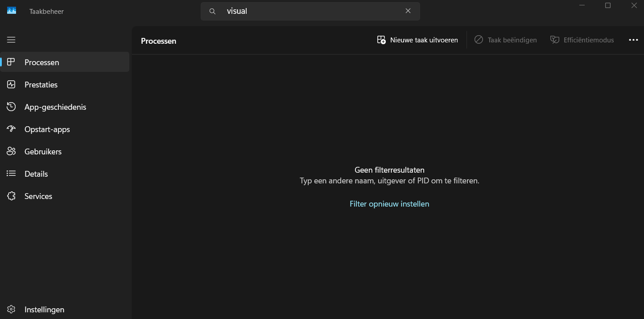Click the Gebruikers people icon

pyautogui.click(x=11, y=151)
